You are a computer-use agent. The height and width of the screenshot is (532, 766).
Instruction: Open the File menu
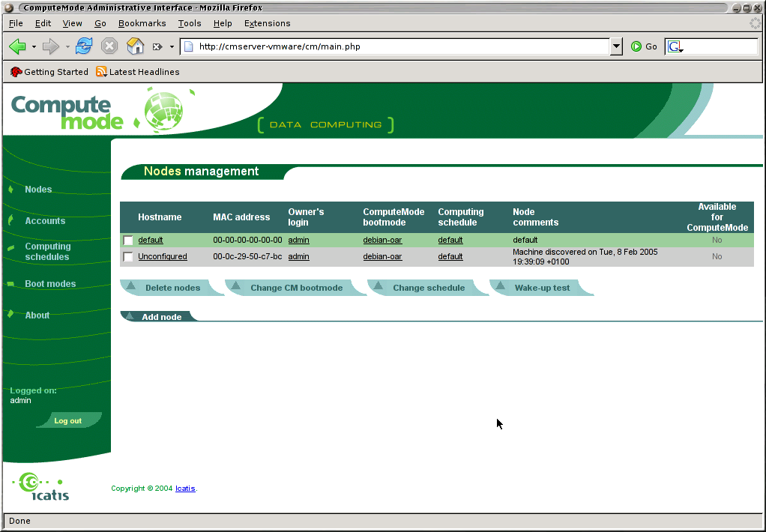16,23
